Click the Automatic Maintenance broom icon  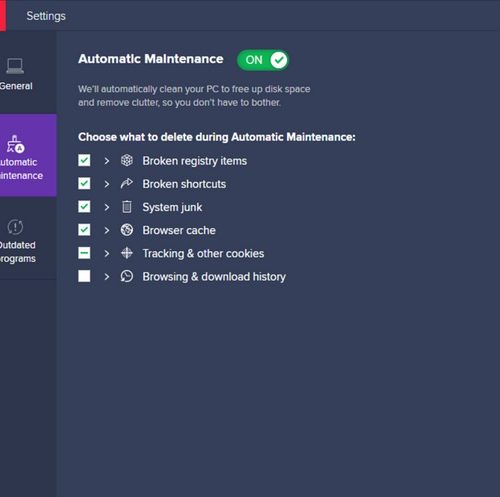coord(15,144)
